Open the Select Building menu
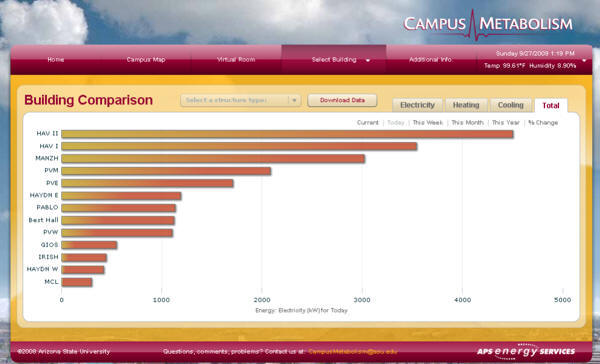Image resolution: width=600 pixels, height=364 pixels. point(334,60)
